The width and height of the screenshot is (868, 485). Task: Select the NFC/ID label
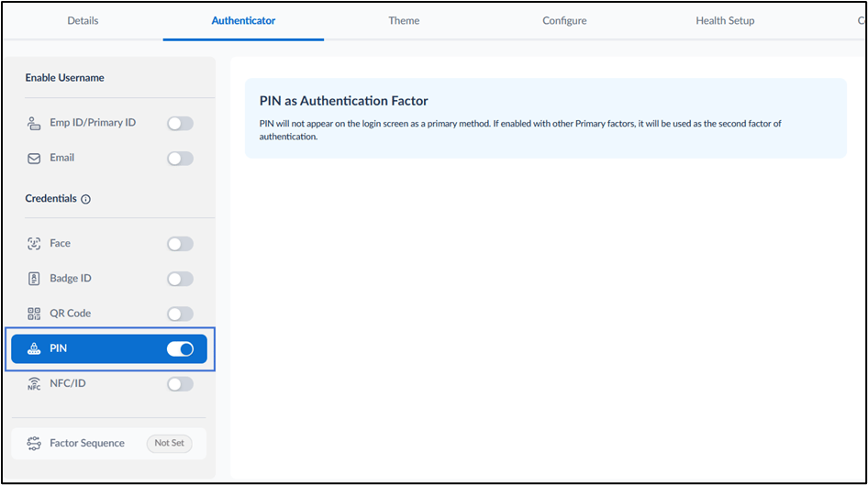[x=68, y=382]
